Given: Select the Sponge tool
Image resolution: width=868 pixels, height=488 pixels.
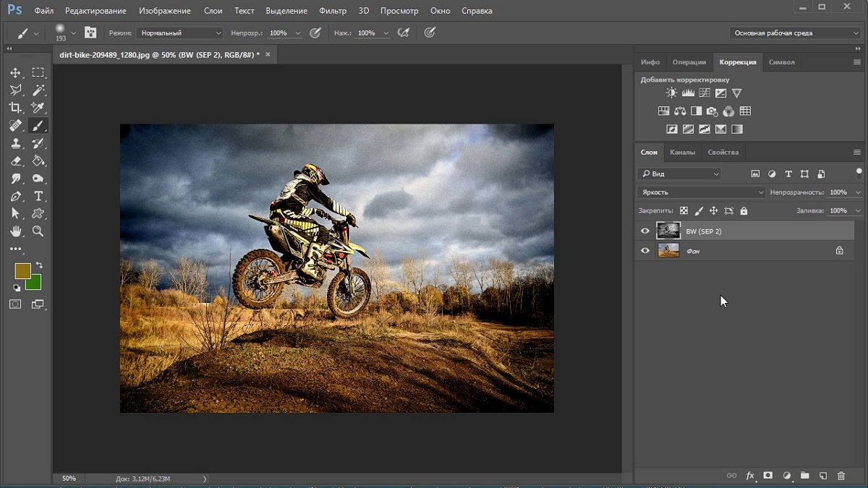Looking at the screenshot, I should pos(38,179).
